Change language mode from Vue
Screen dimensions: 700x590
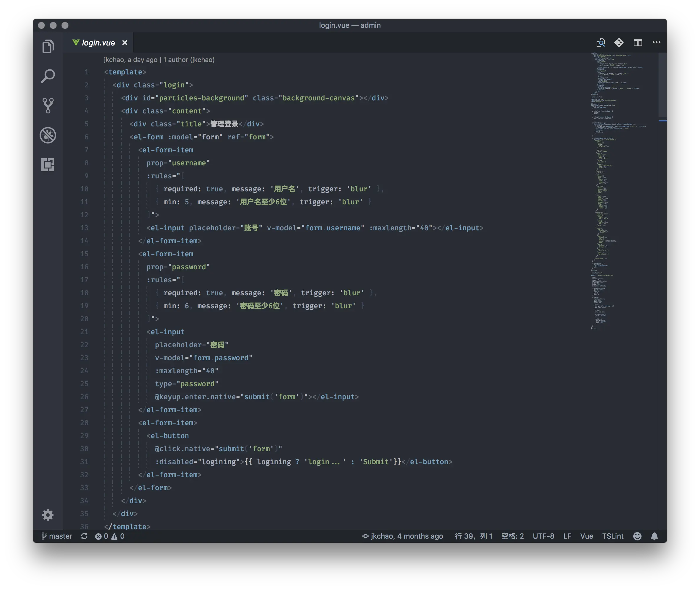click(586, 536)
